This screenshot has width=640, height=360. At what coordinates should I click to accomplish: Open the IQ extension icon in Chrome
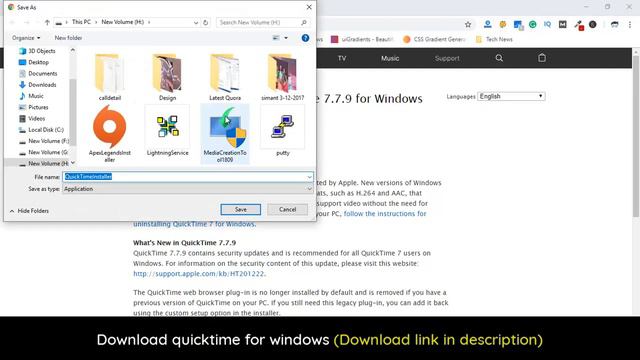point(547,25)
